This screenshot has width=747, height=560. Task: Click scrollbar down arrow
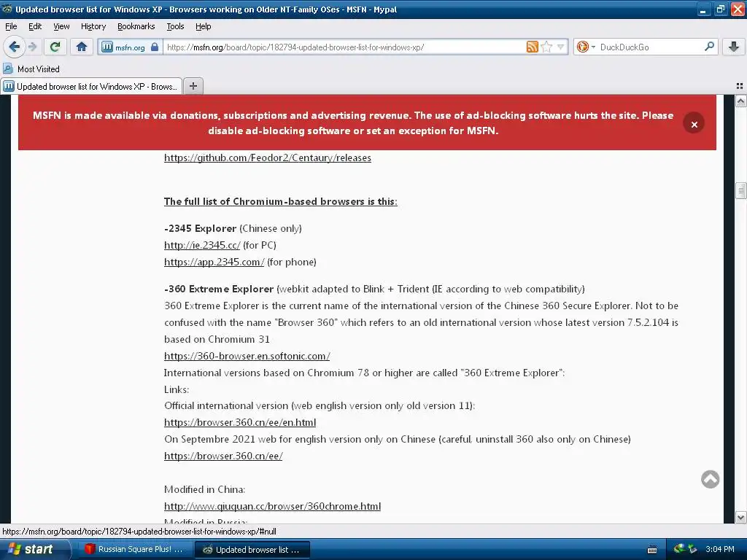[x=740, y=517]
